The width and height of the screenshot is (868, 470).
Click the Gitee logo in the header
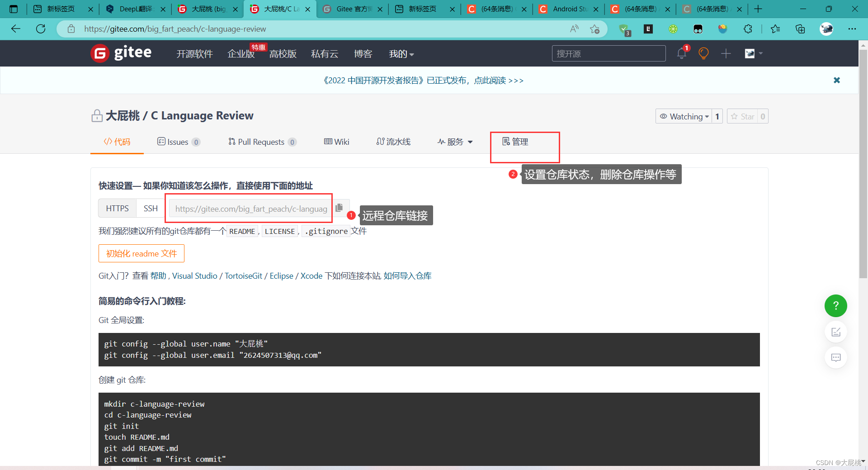click(121, 53)
